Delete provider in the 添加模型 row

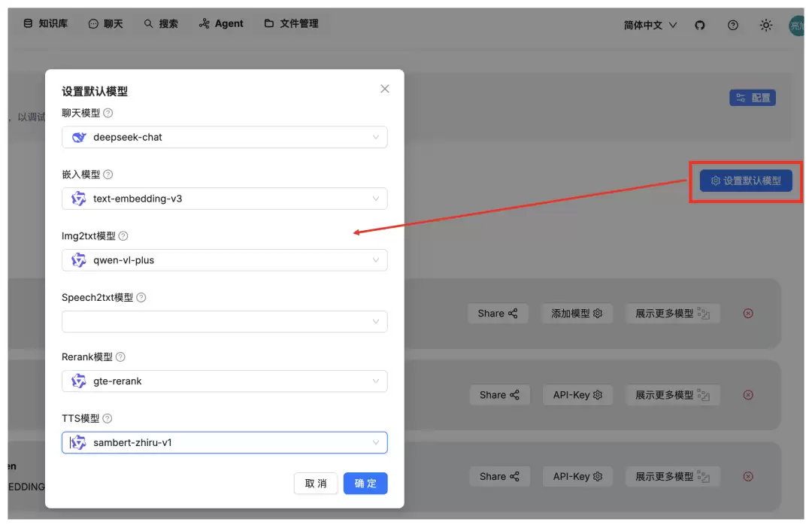click(x=748, y=313)
